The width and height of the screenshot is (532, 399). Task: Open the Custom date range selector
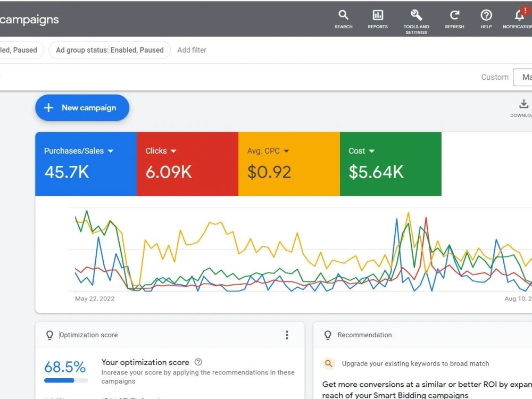coord(522,77)
